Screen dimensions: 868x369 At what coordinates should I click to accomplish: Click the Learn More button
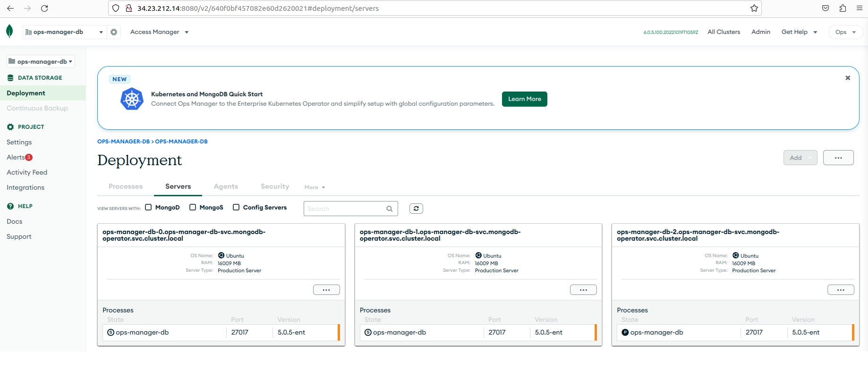(525, 99)
